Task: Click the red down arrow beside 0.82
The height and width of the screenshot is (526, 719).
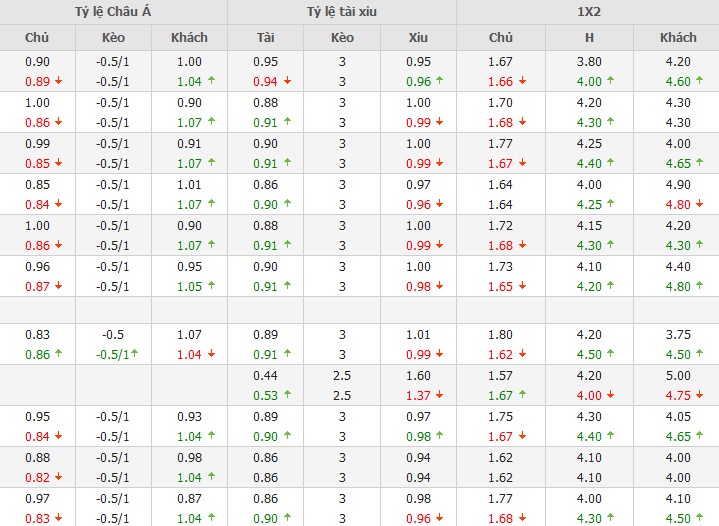Action: tap(58, 477)
